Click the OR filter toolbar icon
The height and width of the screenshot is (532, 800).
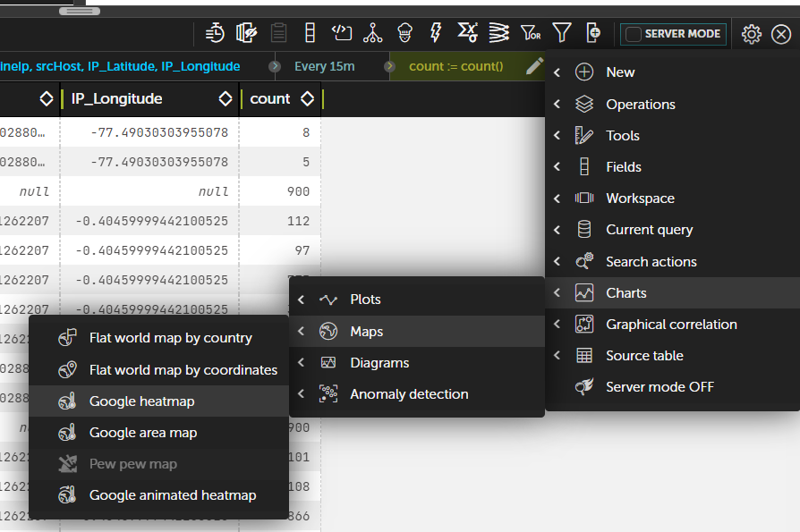tap(531, 34)
